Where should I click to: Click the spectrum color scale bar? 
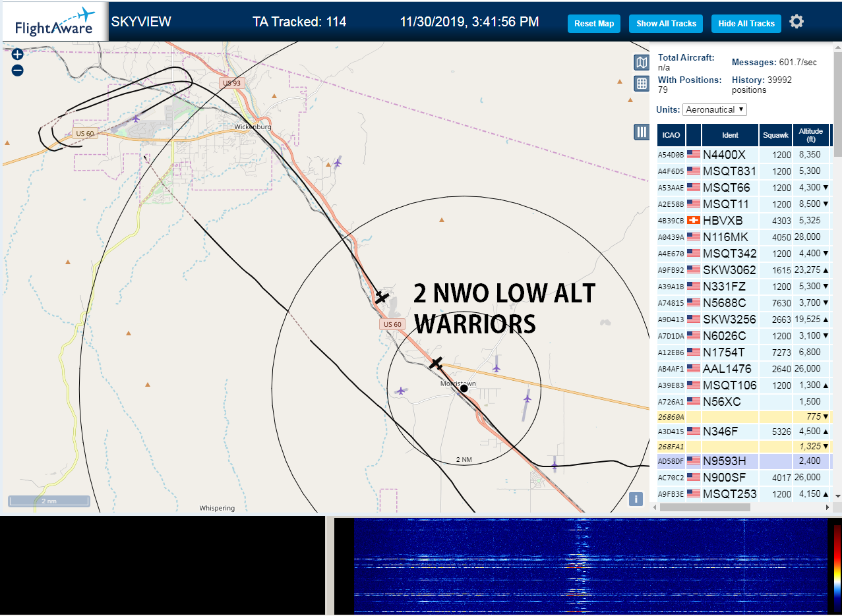[837, 567]
